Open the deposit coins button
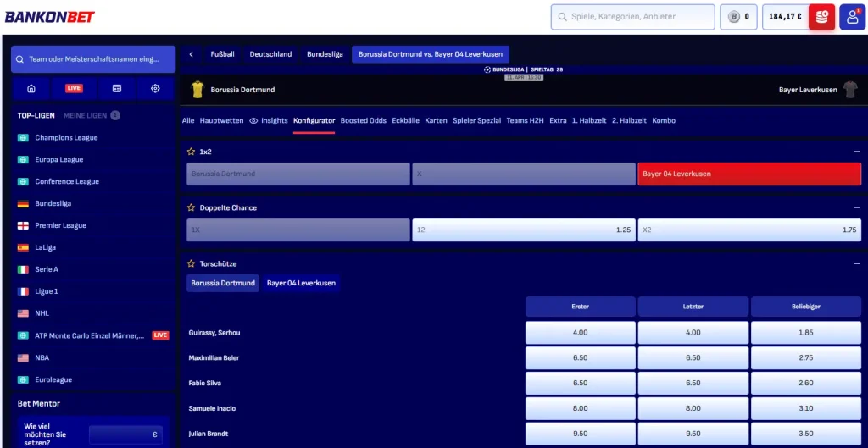The image size is (868, 448). pyautogui.click(x=821, y=17)
